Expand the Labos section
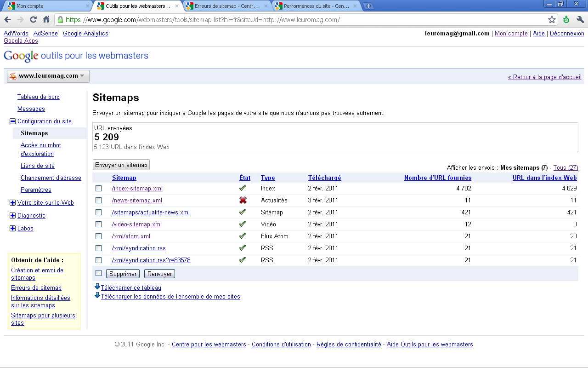 click(12, 229)
